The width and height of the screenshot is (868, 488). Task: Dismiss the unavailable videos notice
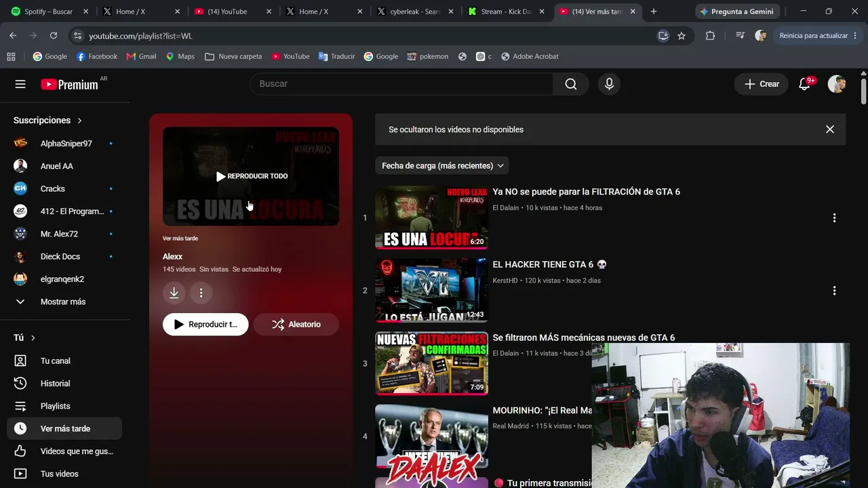coord(829,129)
